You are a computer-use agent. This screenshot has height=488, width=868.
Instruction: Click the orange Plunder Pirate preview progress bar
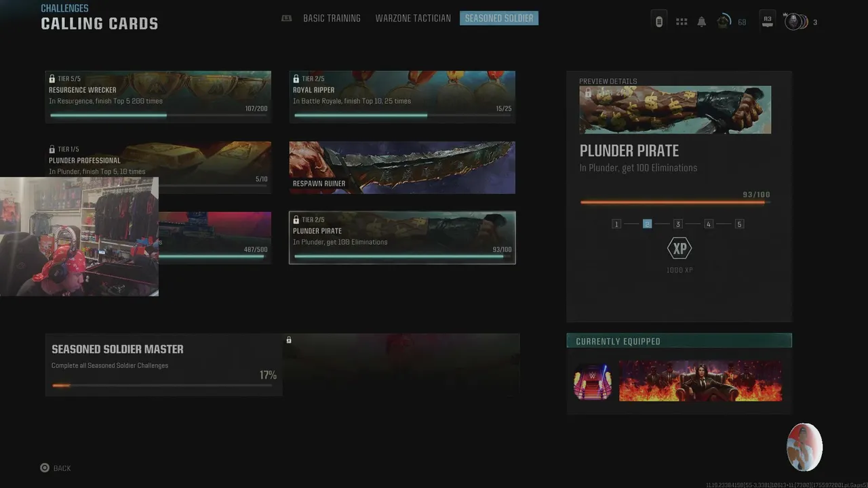[x=675, y=202]
